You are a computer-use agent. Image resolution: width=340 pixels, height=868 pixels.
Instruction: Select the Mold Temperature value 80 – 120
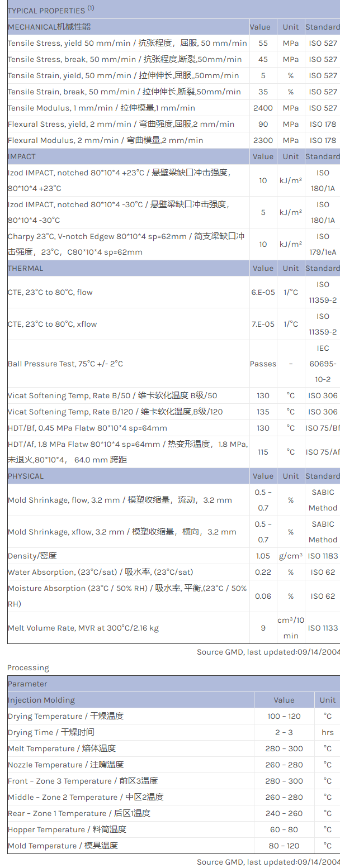[x=284, y=846]
